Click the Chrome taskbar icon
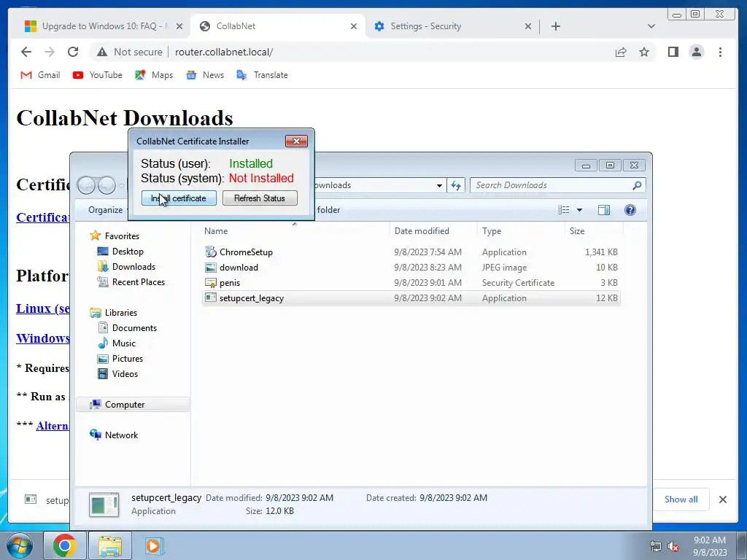 [x=65, y=545]
